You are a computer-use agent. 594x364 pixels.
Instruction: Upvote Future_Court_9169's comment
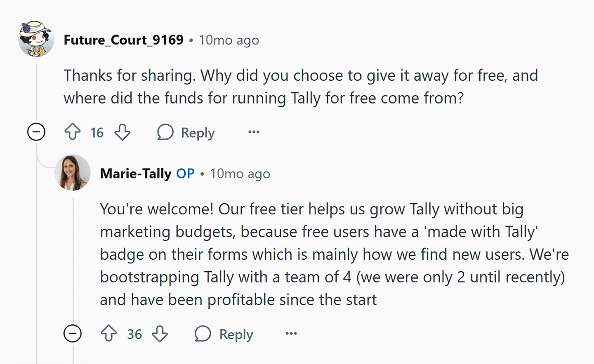click(73, 132)
